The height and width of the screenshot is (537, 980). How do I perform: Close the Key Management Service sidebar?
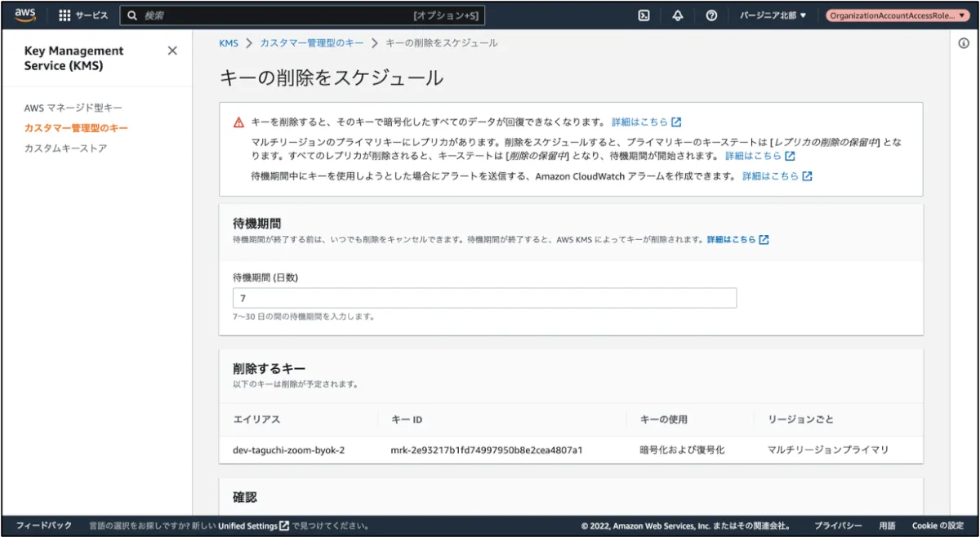172,51
